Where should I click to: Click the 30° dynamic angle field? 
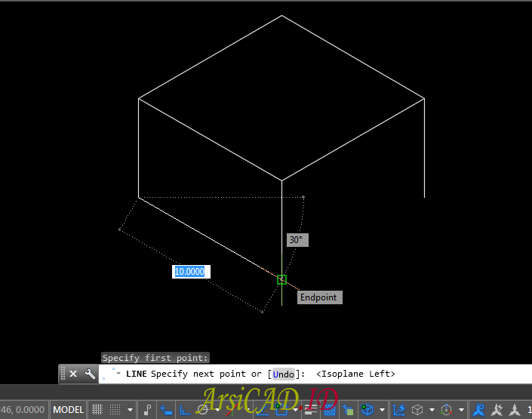coord(297,240)
